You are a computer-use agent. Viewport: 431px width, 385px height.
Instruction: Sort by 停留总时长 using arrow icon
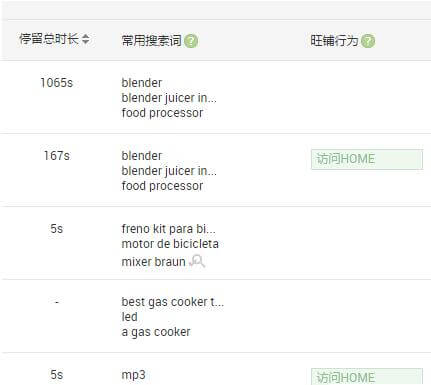coord(86,39)
